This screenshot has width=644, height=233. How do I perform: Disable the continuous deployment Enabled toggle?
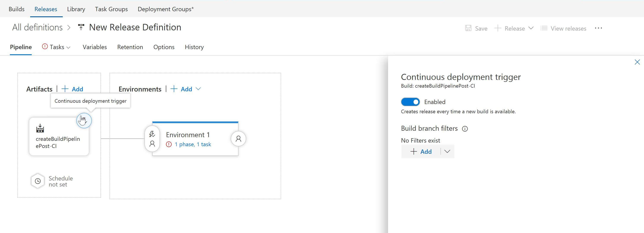[x=410, y=102]
